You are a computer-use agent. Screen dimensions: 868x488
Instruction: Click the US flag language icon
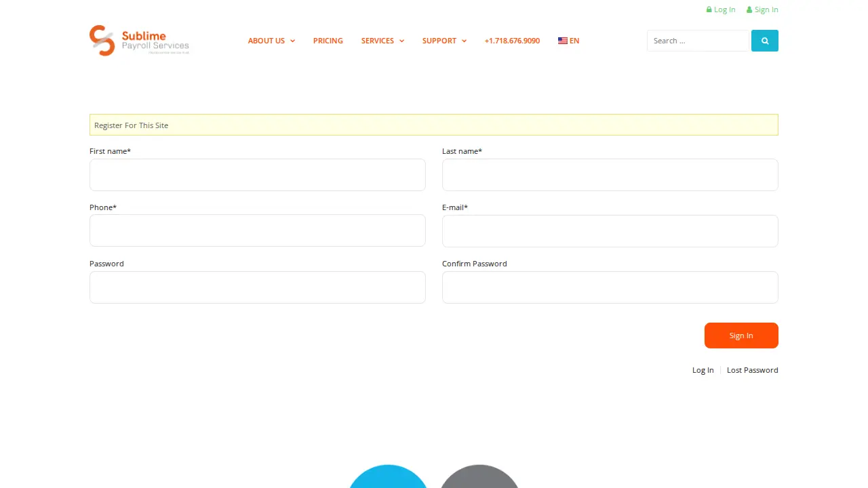click(x=563, y=41)
